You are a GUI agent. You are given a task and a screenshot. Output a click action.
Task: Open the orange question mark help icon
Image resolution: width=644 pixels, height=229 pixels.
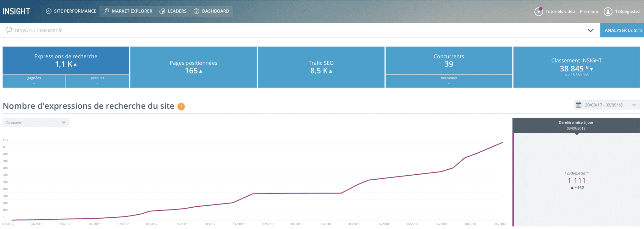click(x=181, y=106)
